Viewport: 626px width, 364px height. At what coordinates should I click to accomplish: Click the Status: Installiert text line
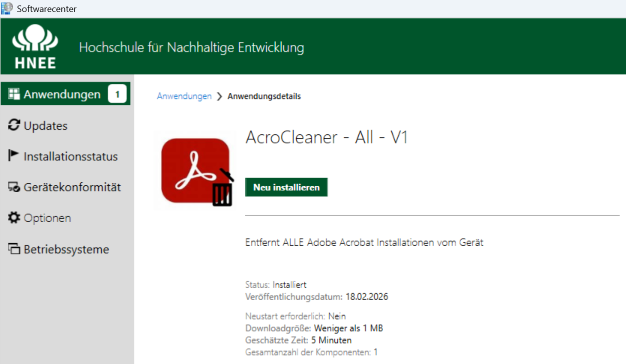tap(276, 285)
